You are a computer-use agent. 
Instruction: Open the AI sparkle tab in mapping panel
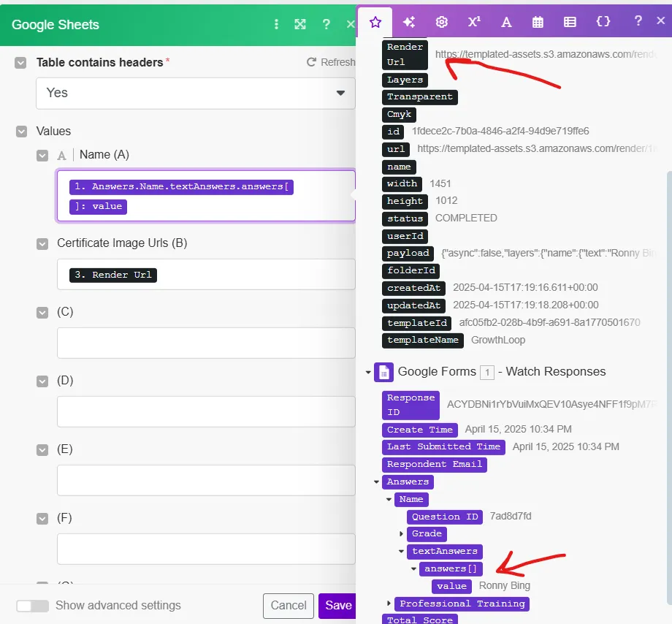[x=409, y=22]
